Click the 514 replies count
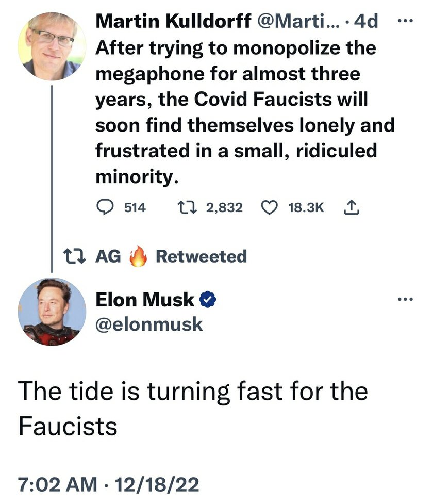This screenshot has width=433, height=504. tap(136, 207)
